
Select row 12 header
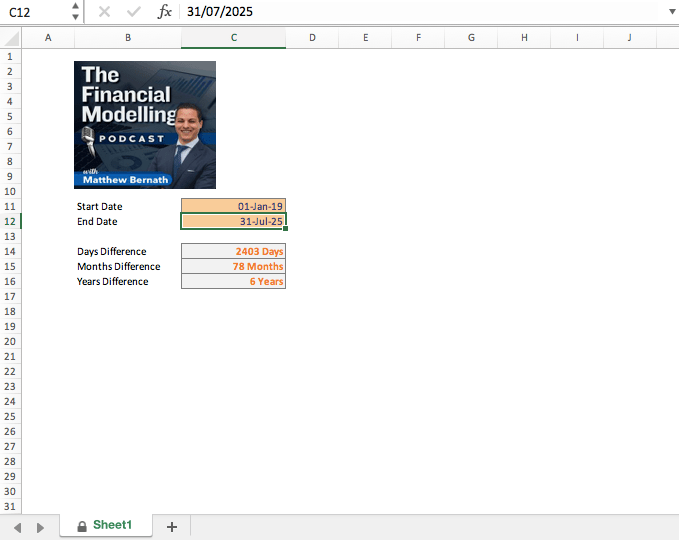coord(10,222)
